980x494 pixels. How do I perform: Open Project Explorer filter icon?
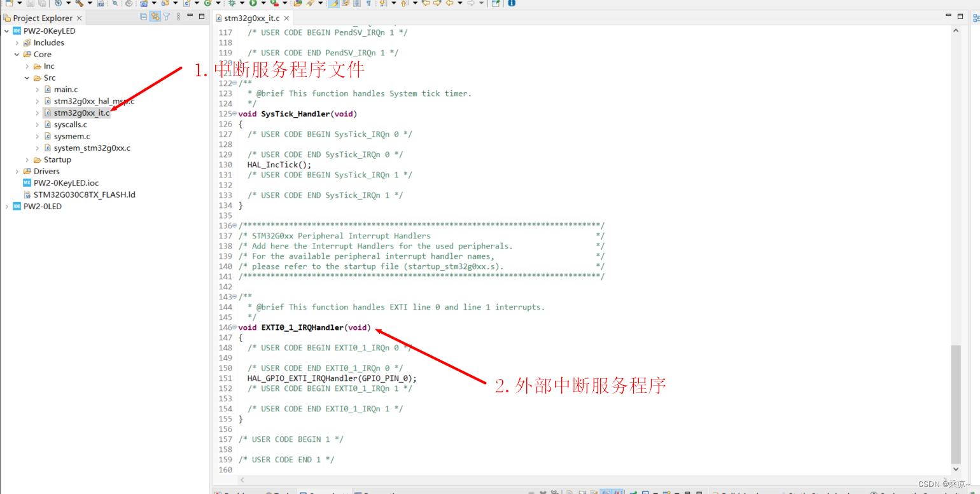click(166, 17)
